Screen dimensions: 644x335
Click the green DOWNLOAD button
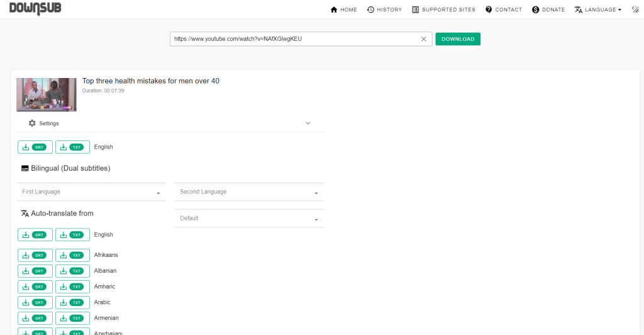[458, 39]
